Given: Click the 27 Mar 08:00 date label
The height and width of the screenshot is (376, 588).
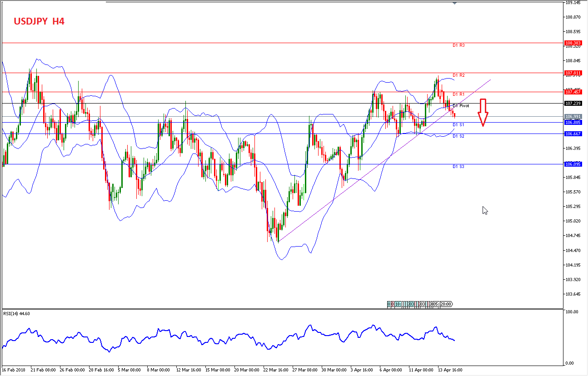Looking at the screenshot, I should click(305, 370).
